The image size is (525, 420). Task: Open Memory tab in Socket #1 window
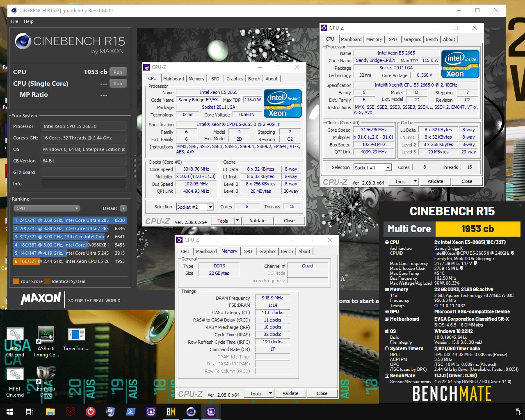(374, 39)
